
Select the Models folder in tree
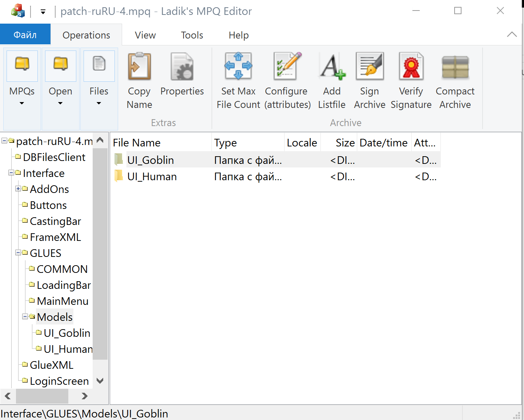click(55, 317)
